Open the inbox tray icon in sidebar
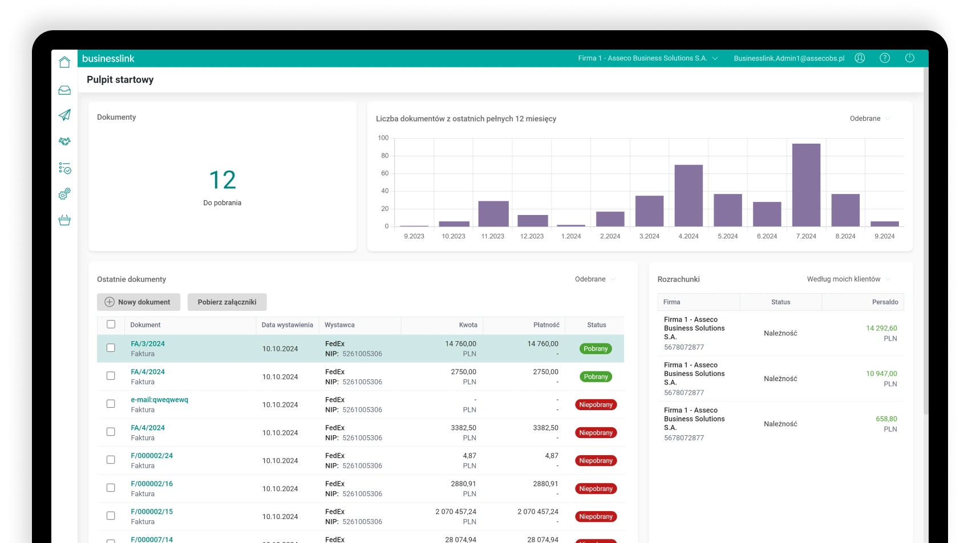 (x=64, y=90)
